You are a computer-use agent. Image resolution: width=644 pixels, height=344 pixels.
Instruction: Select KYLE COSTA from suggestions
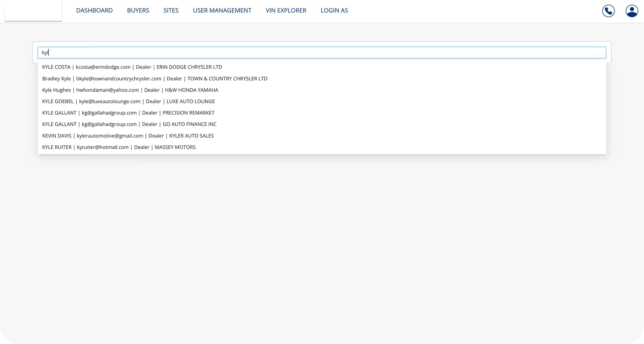(x=132, y=67)
